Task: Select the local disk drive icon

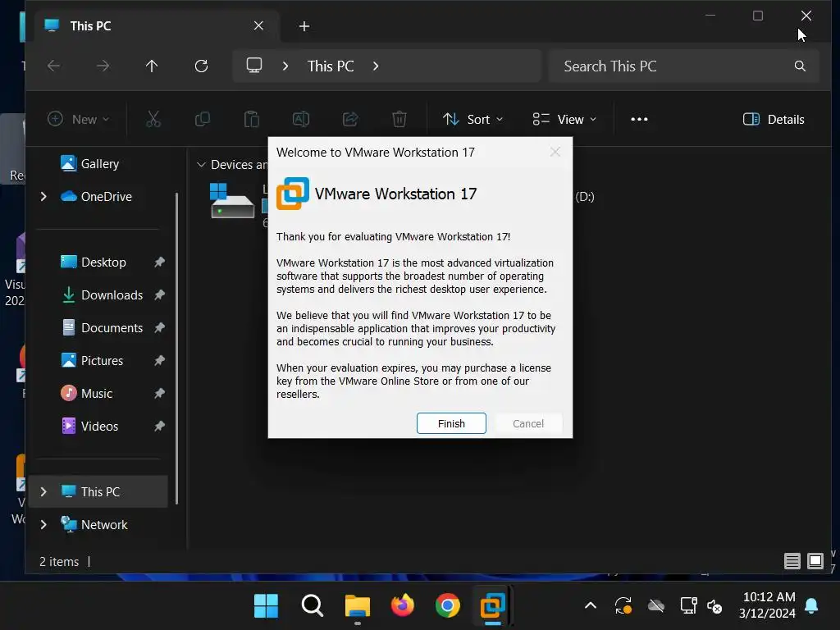Action: [232, 200]
